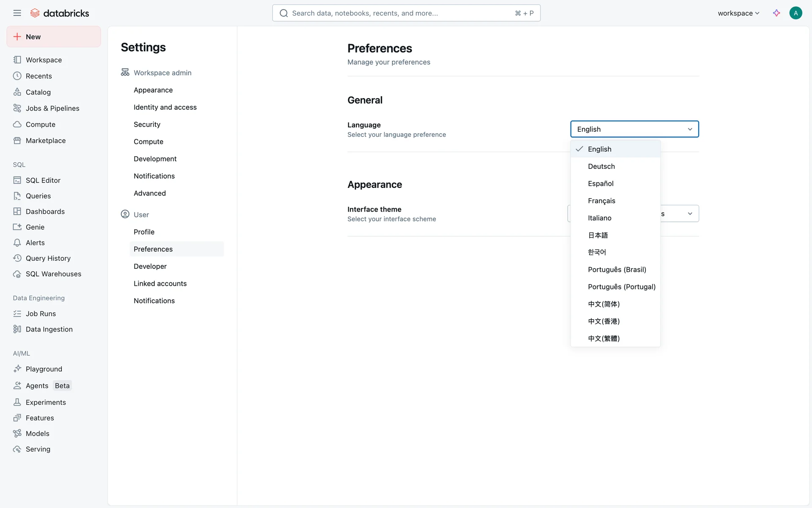
Task: Open the Databricks Assistant sparkle icon
Action: (776, 13)
